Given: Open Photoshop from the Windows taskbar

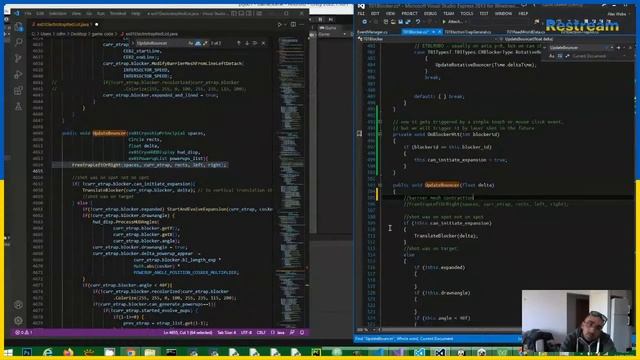Looking at the screenshot, I should click(x=27, y=352).
